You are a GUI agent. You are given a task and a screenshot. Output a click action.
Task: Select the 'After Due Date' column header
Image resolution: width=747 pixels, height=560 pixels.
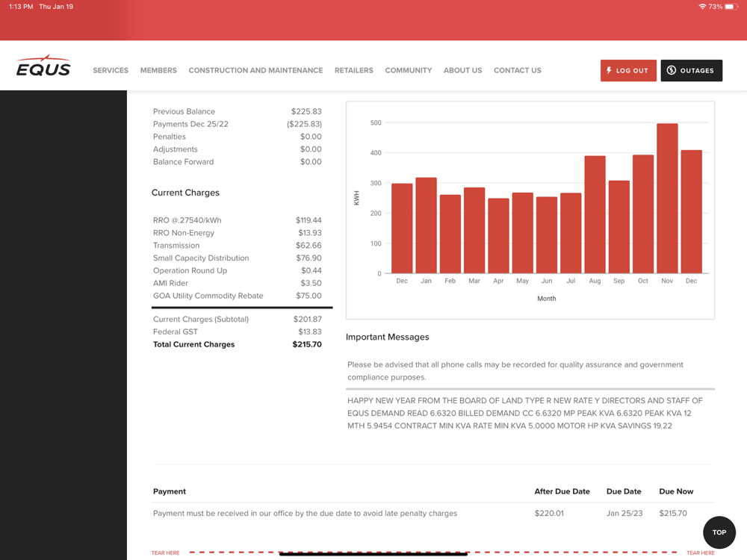coord(562,491)
